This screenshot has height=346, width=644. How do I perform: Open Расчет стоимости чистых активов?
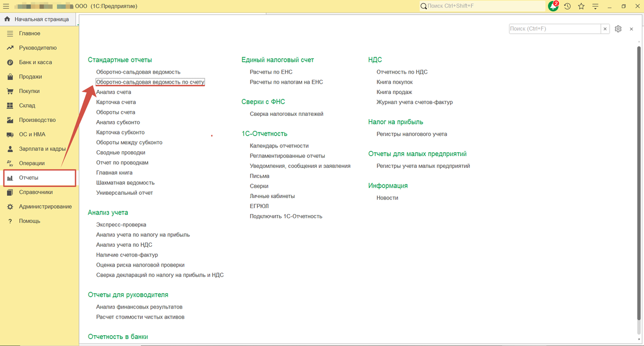tap(140, 317)
